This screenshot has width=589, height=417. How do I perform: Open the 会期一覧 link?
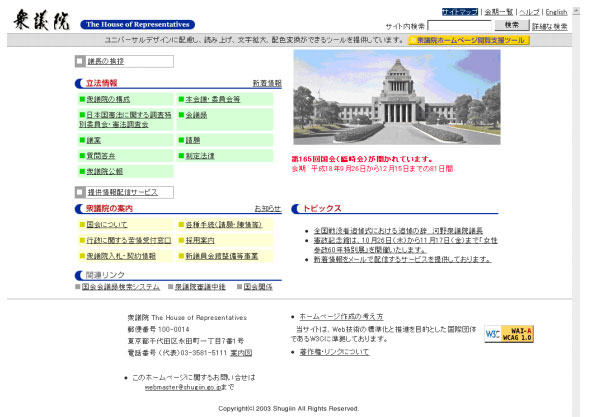pyautogui.click(x=498, y=12)
